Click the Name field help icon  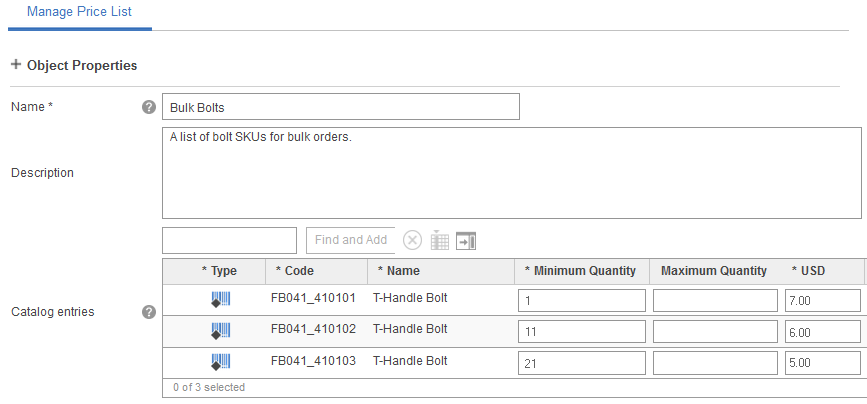149,107
